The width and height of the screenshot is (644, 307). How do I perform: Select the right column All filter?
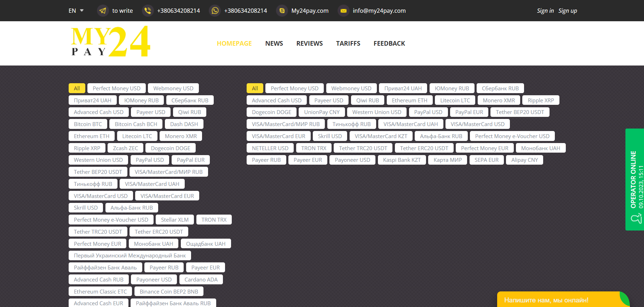pos(255,89)
